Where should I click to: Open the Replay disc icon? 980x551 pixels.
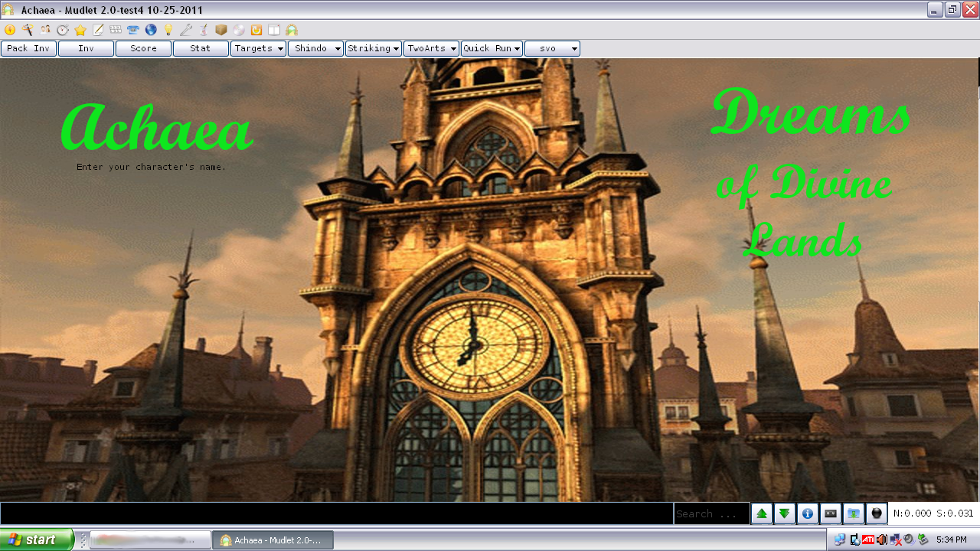pos(239,30)
